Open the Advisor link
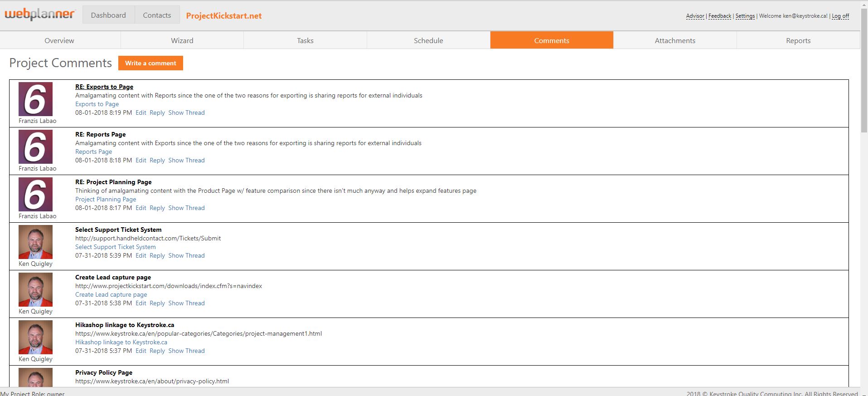The height and width of the screenshot is (396, 868). [x=695, y=16]
